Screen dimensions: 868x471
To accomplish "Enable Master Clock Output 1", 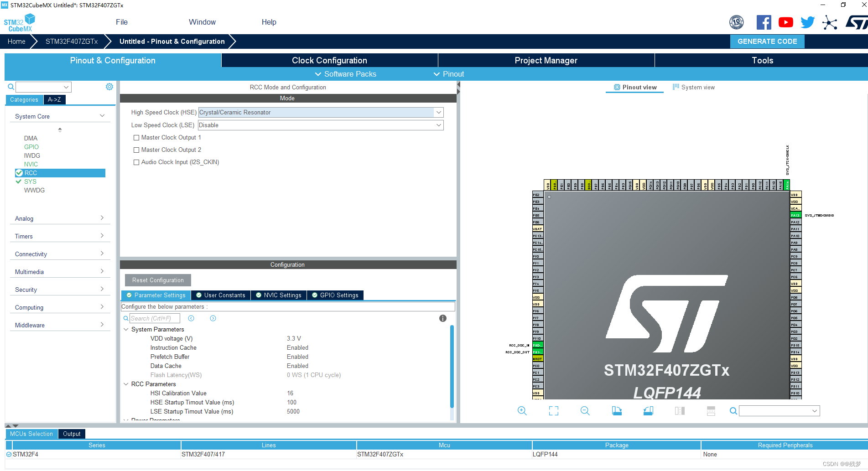I will click(136, 138).
